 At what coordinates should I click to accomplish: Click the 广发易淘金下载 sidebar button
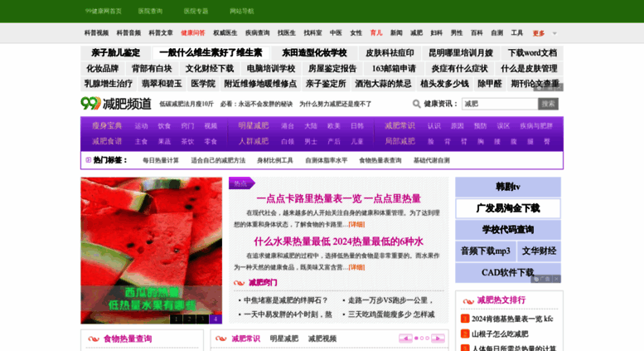tap(508, 208)
